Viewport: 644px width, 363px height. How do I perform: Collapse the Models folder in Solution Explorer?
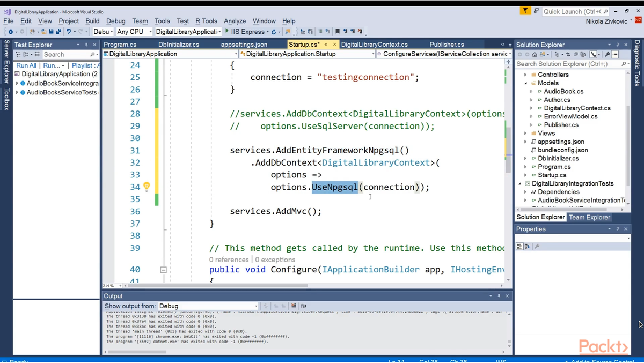(526, 83)
